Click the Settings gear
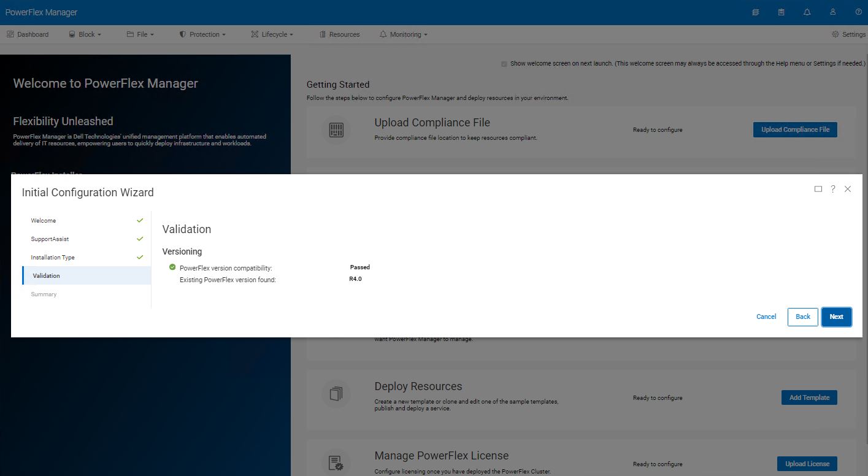Viewport: 868px width, 476px height. 847,34
